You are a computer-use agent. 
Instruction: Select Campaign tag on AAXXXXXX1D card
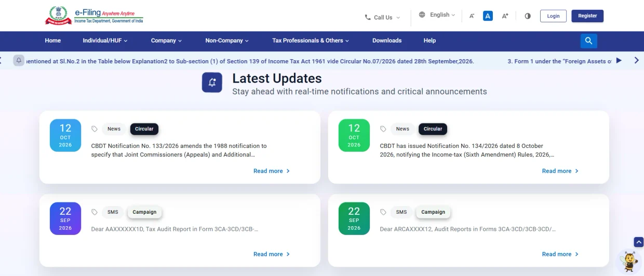tap(144, 212)
